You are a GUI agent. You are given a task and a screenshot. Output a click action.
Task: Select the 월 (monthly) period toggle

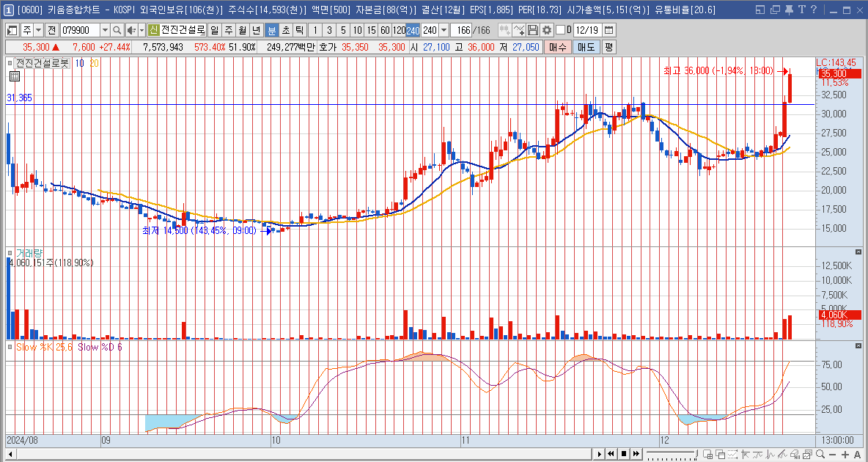(241, 31)
